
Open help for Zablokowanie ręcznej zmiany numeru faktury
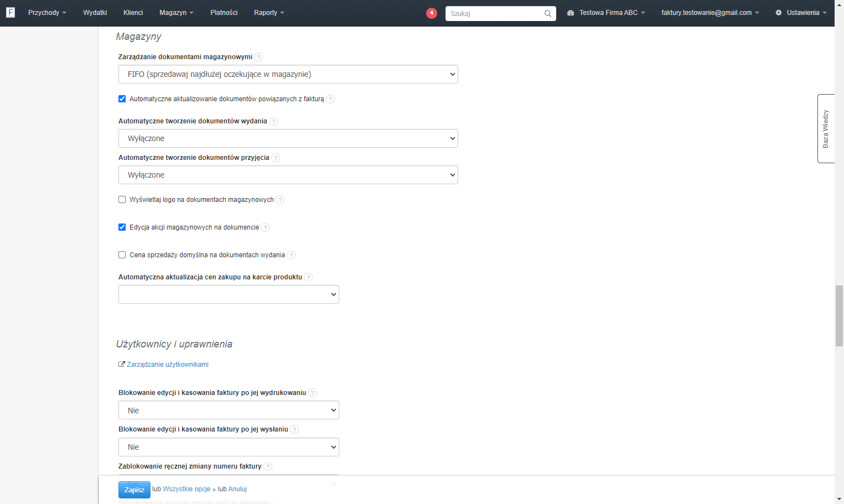coord(268,466)
